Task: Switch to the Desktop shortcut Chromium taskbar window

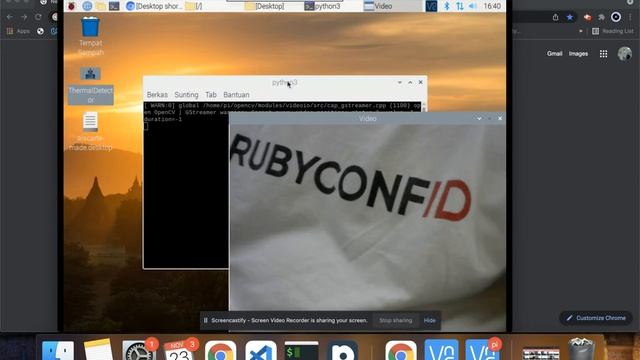Action: pos(154,6)
